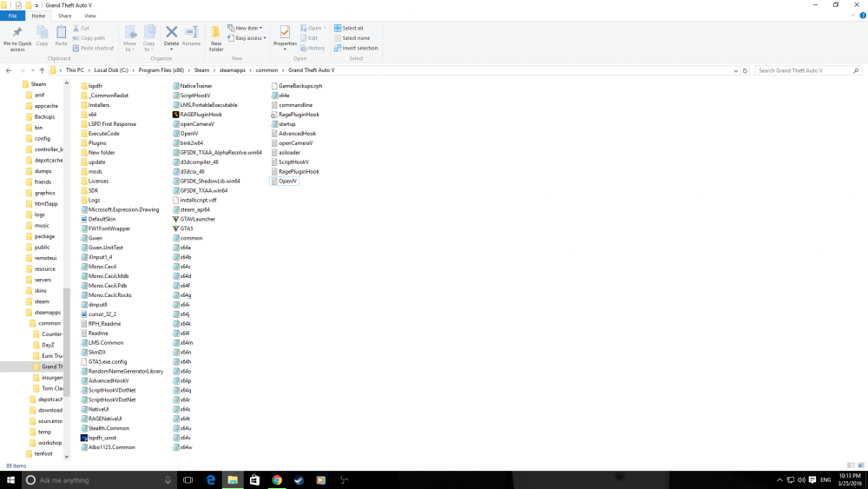Image resolution: width=868 pixels, height=489 pixels.
Task: Go up one folder level
Action: [x=42, y=70]
